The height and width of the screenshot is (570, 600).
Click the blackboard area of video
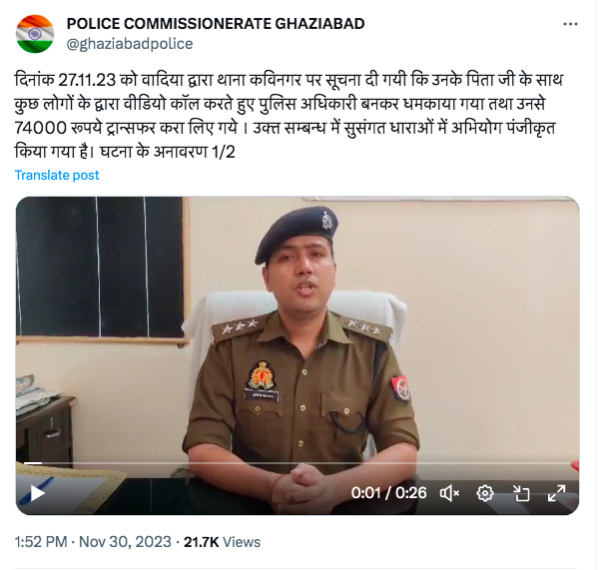point(101,267)
